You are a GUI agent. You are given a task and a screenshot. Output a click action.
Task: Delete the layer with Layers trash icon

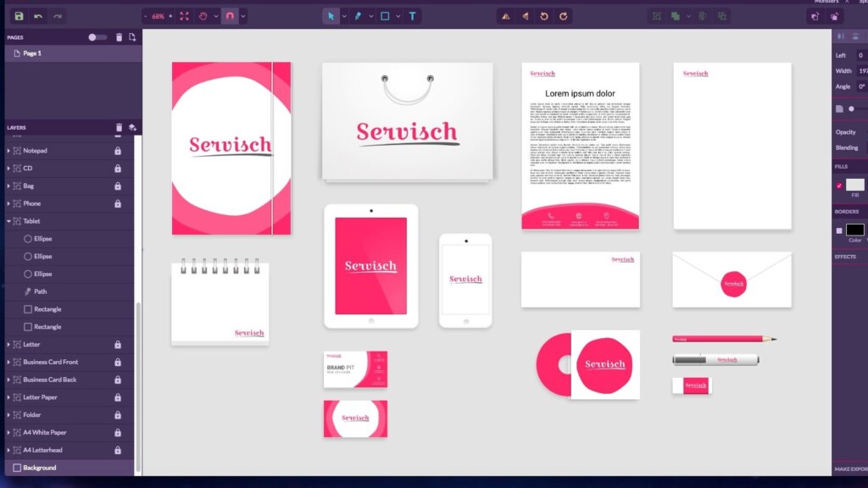[x=119, y=127]
